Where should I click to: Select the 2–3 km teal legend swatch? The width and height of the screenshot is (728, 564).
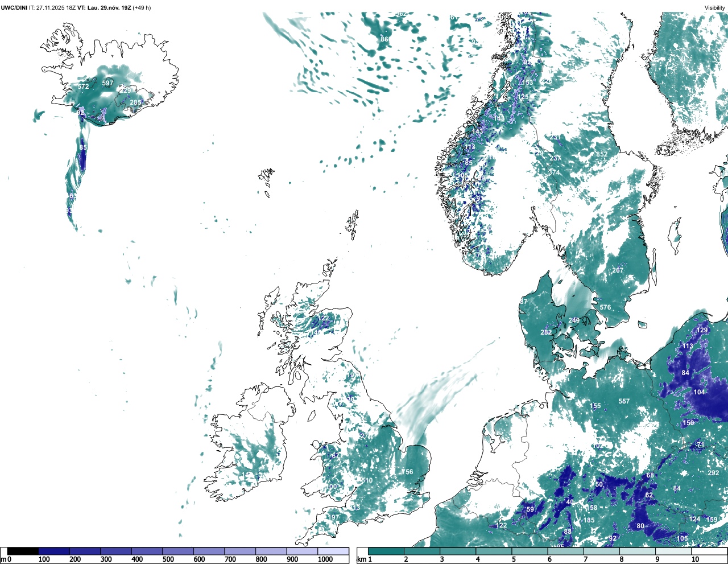(422, 551)
